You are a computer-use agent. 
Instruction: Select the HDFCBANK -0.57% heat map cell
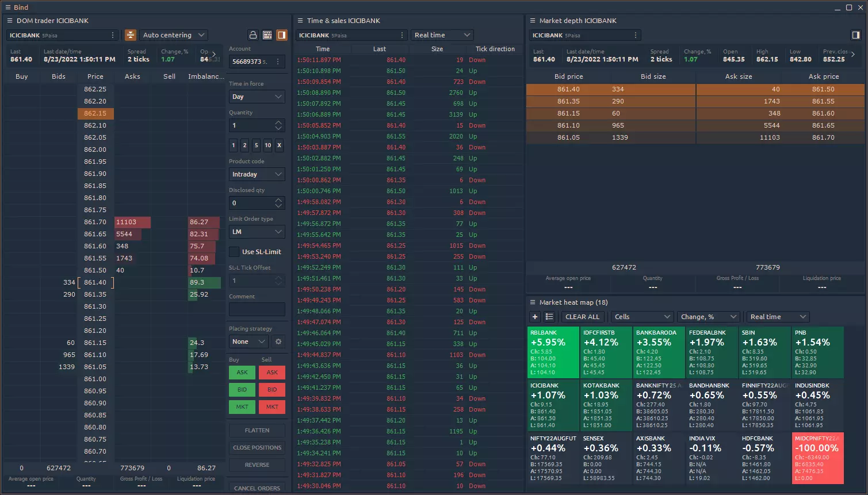click(765, 458)
